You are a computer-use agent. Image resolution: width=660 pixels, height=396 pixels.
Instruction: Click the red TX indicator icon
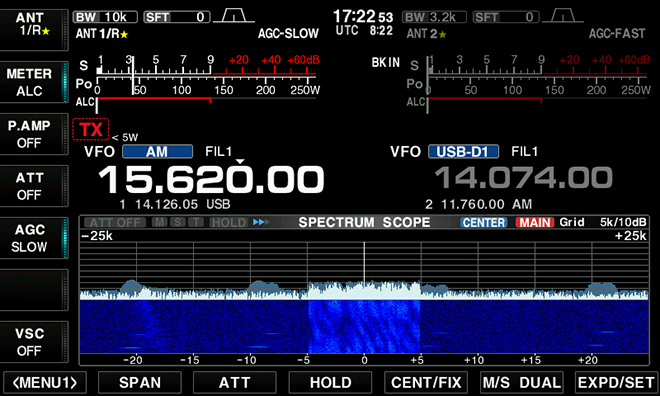90,129
